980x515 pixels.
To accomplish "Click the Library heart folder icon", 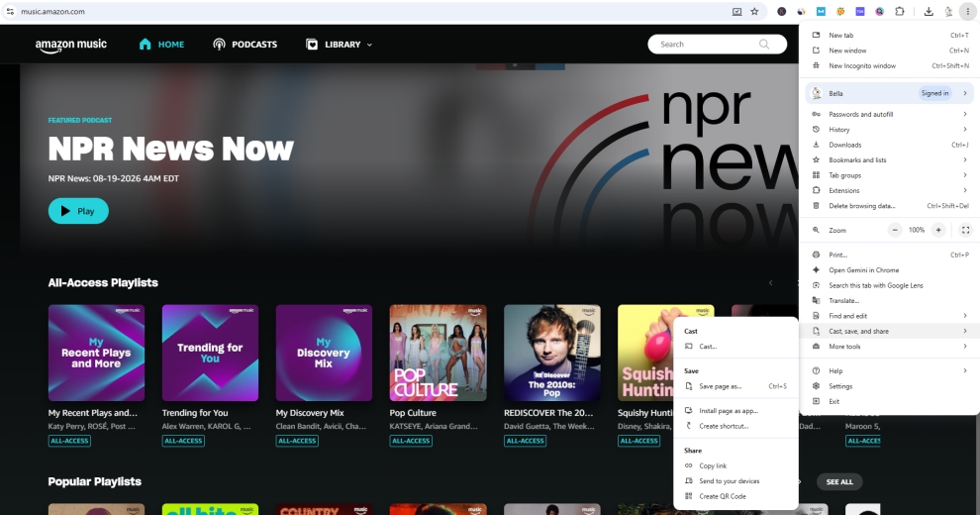I will coord(312,45).
